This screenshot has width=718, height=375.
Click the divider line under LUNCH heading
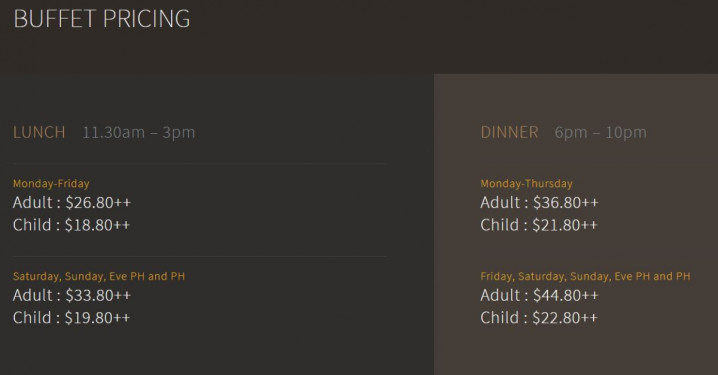[200, 163]
